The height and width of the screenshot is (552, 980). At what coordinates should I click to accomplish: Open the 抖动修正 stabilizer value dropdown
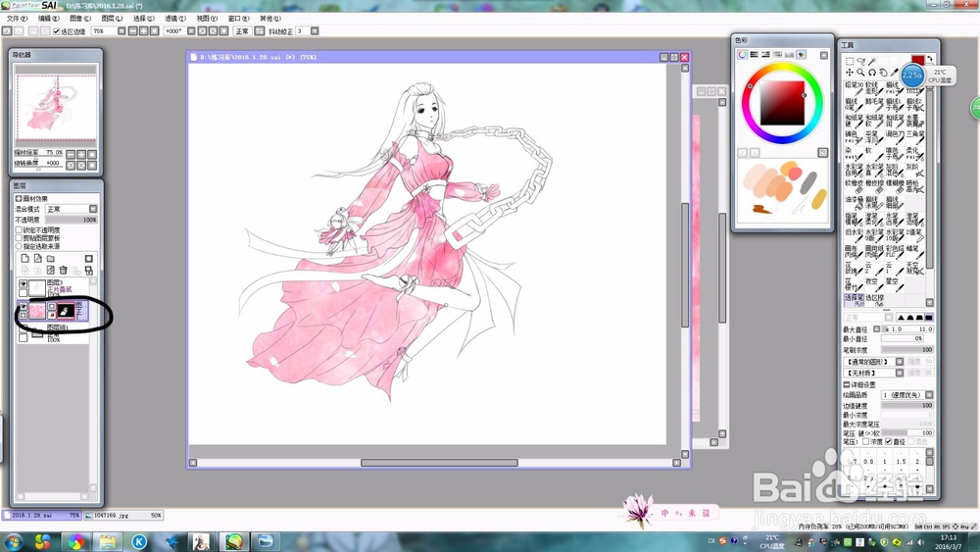[x=315, y=30]
